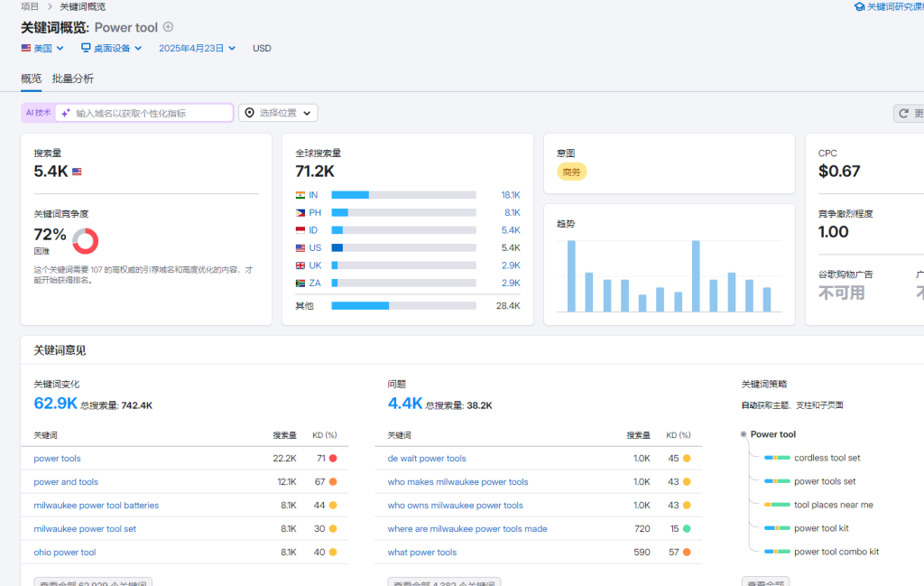Click the power tools set cluster item
Screen dimensions: 924x586
coord(825,481)
